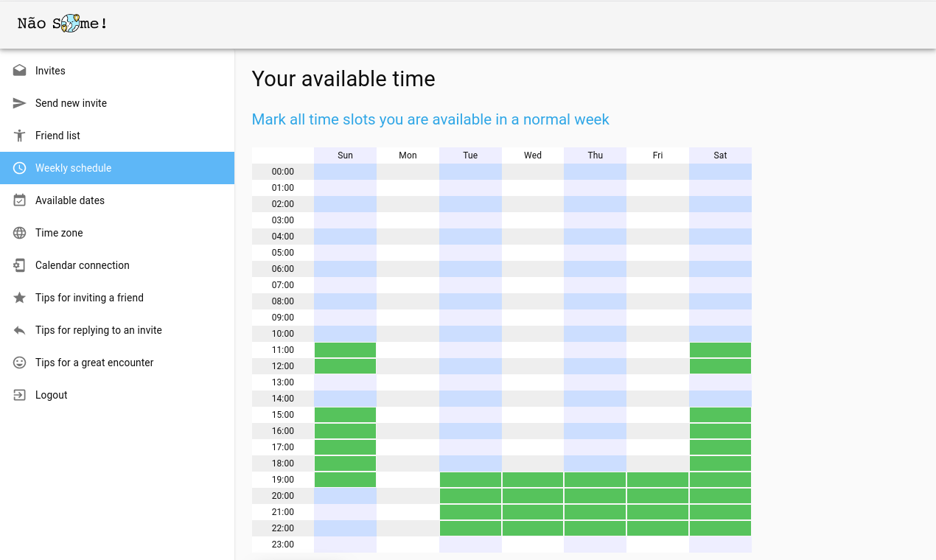Image resolution: width=936 pixels, height=560 pixels.
Task: Open Tips for inviting a friend
Action: (x=117, y=298)
